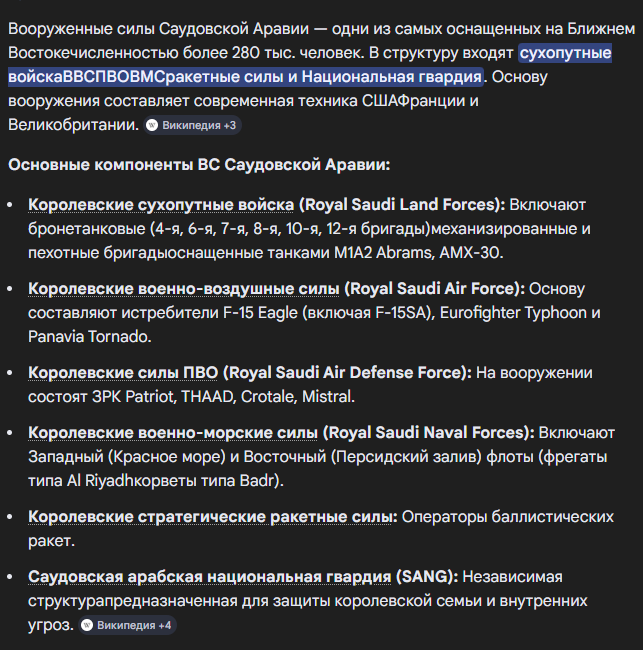Image resolution: width=643 pixels, height=650 pixels.
Task: Click the '(SANG)' abbreviation text
Action: coord(427,576)
